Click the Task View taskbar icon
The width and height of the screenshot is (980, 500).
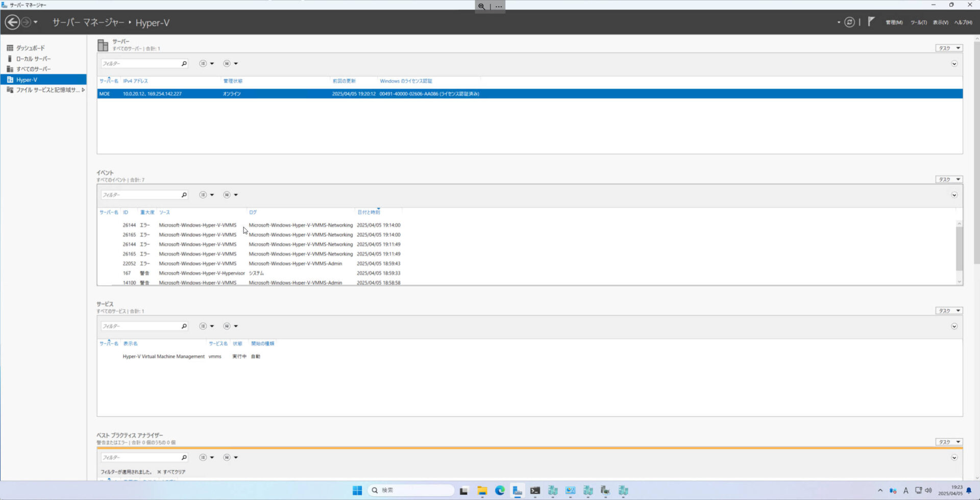[463, 491]
